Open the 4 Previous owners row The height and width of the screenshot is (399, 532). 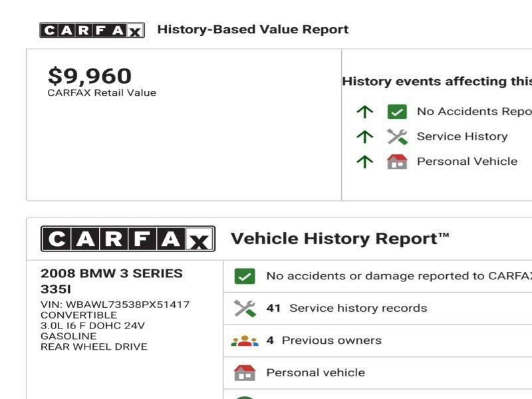pos(324,340)
